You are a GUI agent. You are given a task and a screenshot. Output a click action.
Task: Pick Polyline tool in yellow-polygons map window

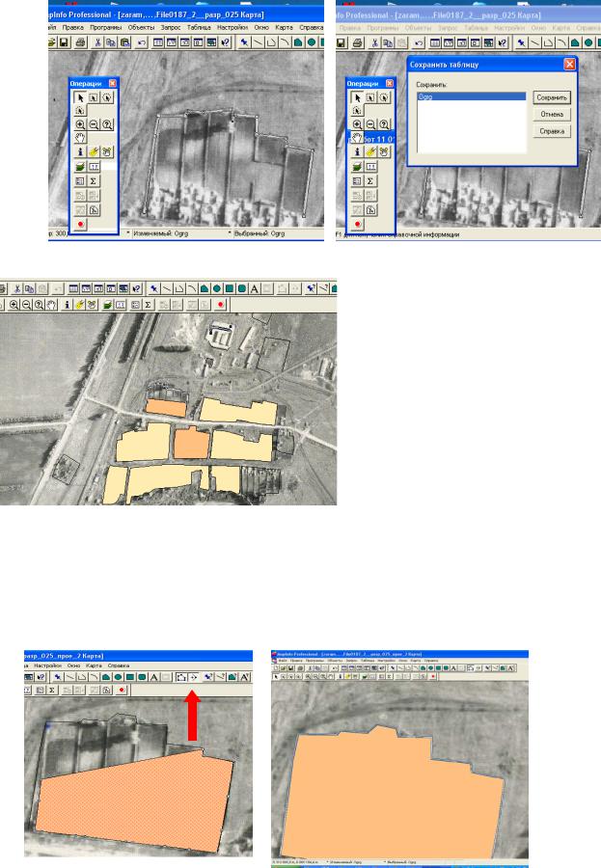pos(178,289)
